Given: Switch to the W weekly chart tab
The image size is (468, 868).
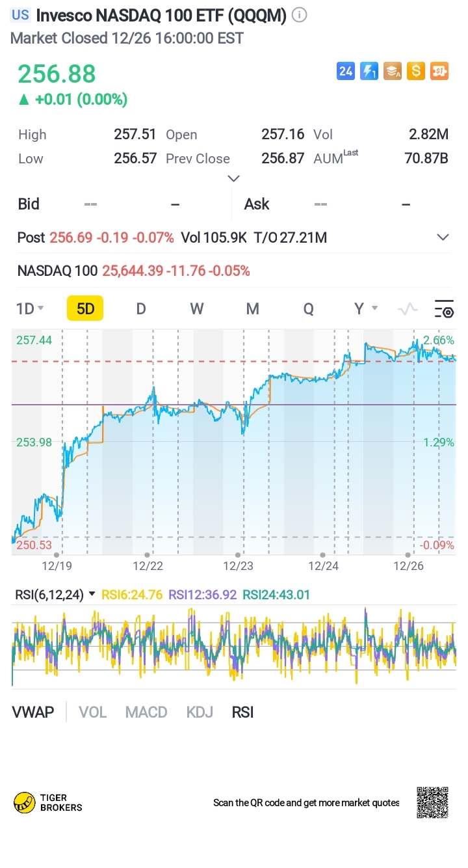Looking at the screenshot, I should pyautogui.click(x=196, y=309).
